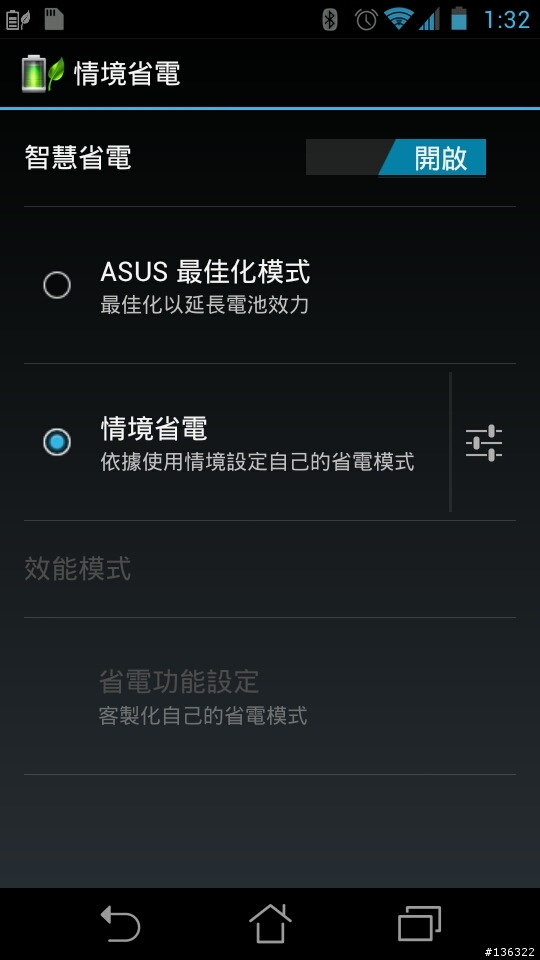Tap the 情境省電 title text in header
This screenshot has height=960, width=540.
pos(127,74)
